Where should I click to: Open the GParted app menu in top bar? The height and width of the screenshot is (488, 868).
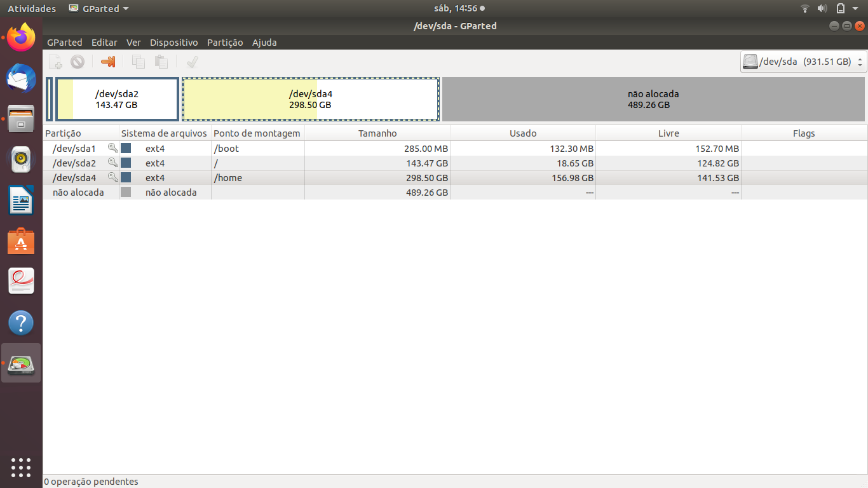[x=98, y=8]
